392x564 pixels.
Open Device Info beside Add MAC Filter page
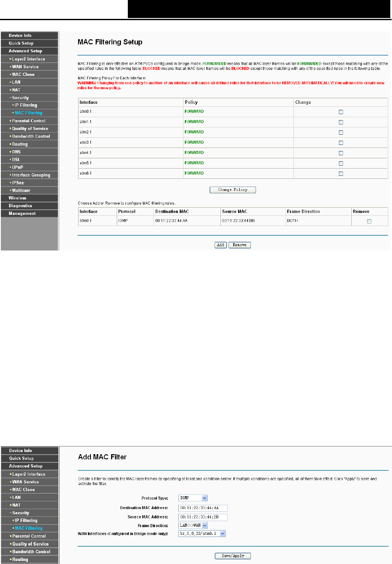(x=29, y=451)
